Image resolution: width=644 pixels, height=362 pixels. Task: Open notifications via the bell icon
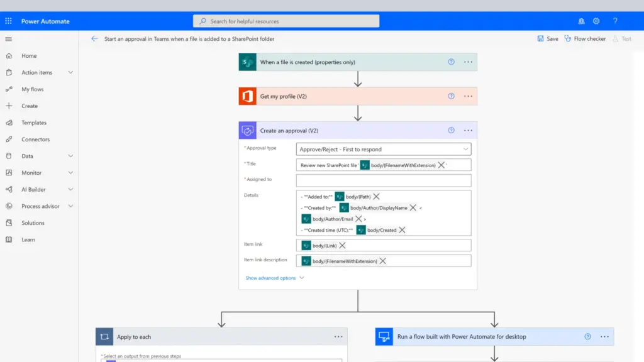click(581, 21)
